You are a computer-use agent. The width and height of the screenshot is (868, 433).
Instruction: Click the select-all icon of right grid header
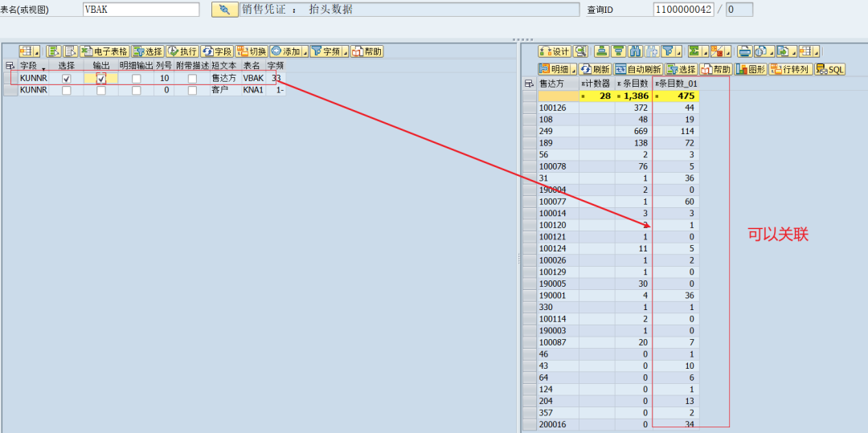coord(530,84)
